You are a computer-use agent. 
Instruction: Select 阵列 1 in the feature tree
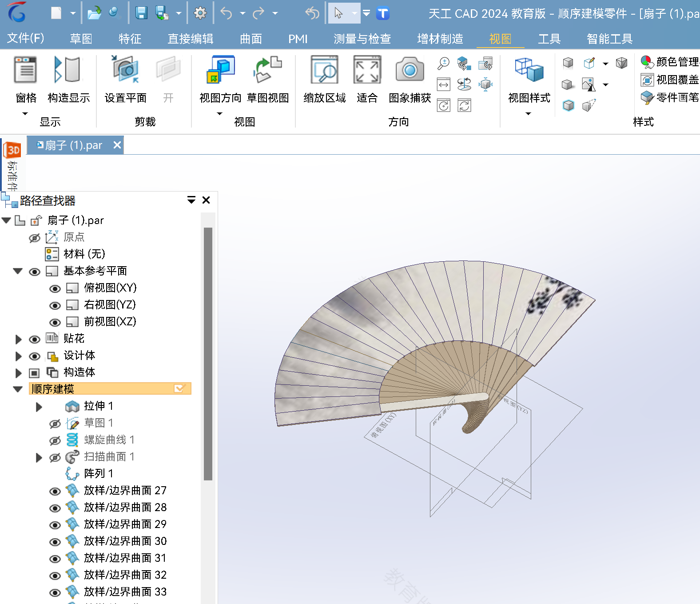[99, 473]
